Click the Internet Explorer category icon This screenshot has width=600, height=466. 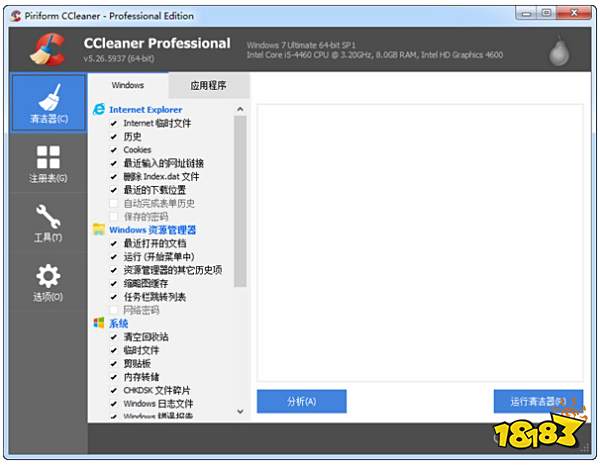click(x=99, y=109)
